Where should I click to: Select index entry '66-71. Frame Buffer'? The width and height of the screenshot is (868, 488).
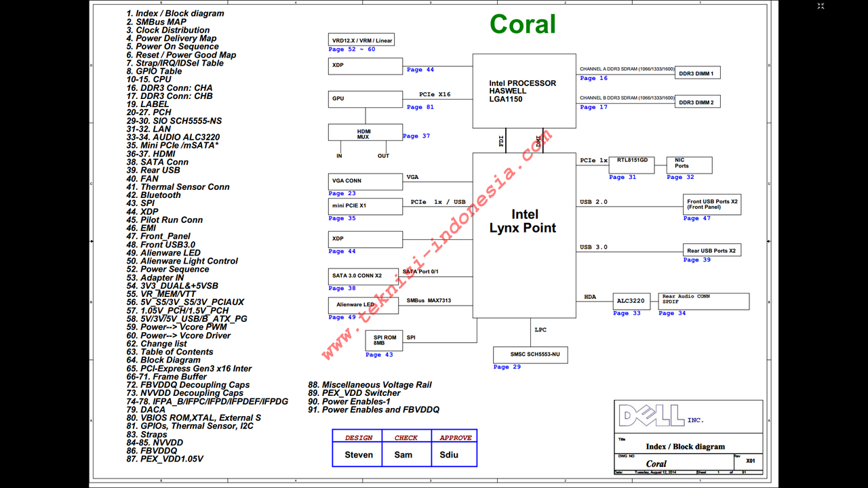[166, 377]
